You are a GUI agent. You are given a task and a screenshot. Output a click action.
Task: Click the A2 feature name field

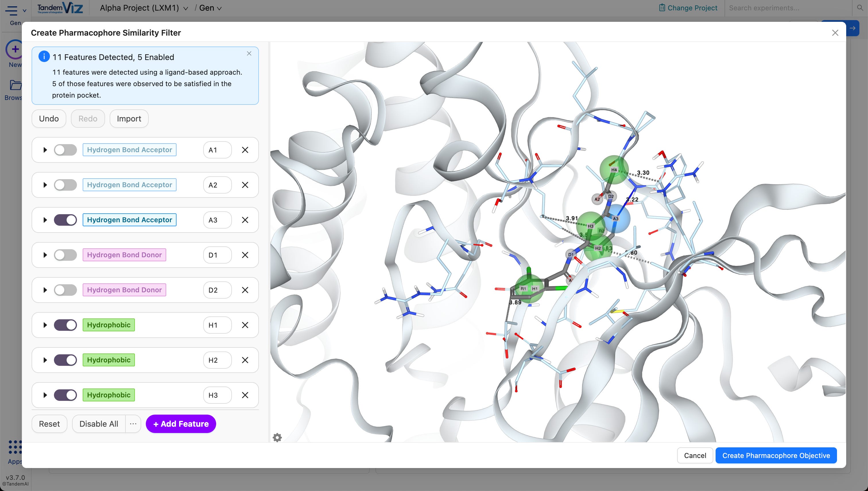[217, 185]
